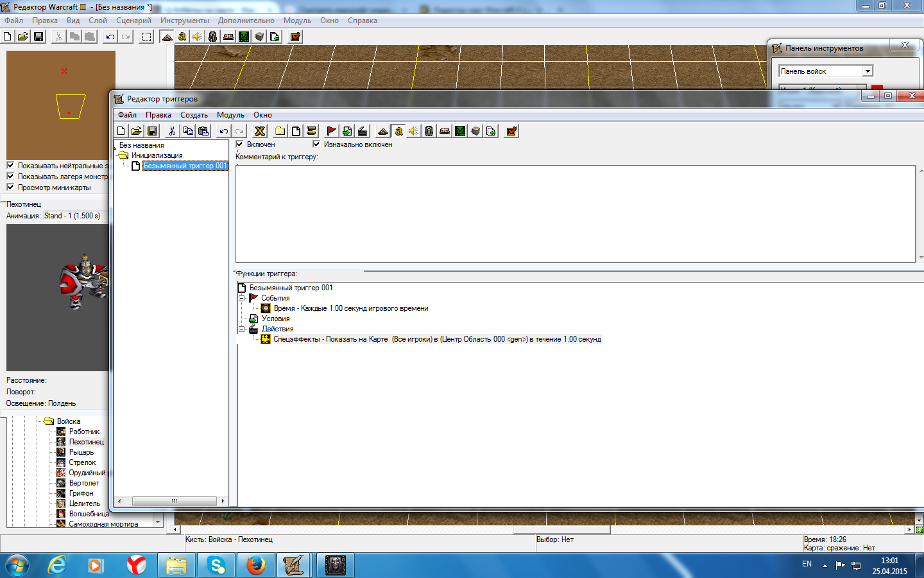This screenshot has width=924, height=578.
Task: Click Open map icon in main editor toolbar
Action: coord(23,37)
